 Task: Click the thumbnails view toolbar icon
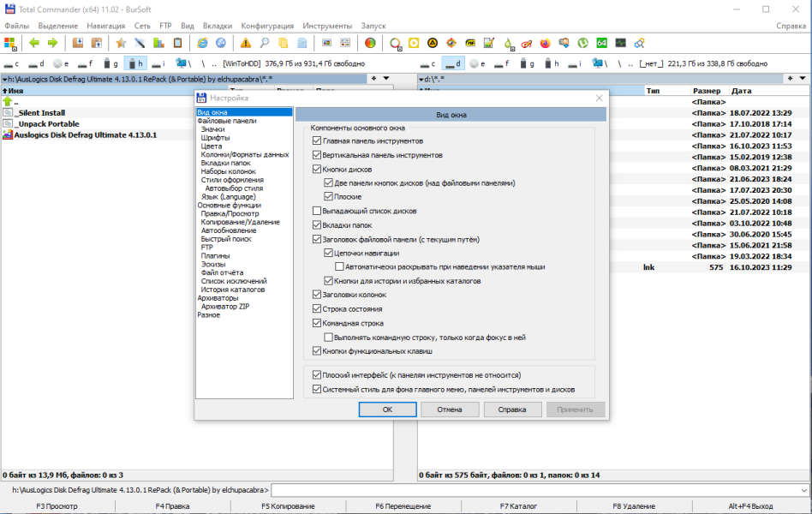(x=345, y=43)
